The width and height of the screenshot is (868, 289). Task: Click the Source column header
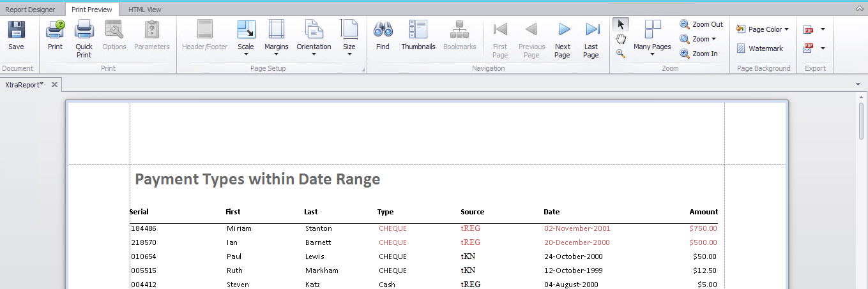coord(473,212)
